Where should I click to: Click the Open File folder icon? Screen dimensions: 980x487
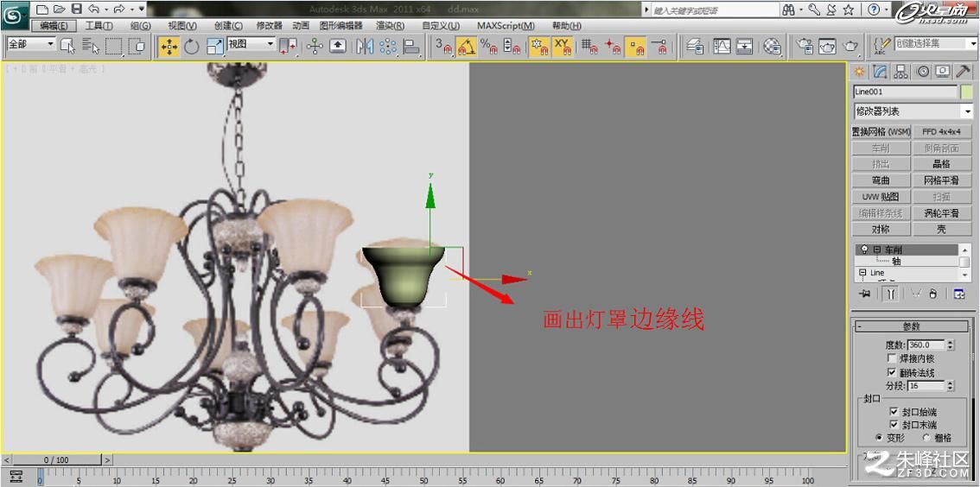tap(59, 9)
